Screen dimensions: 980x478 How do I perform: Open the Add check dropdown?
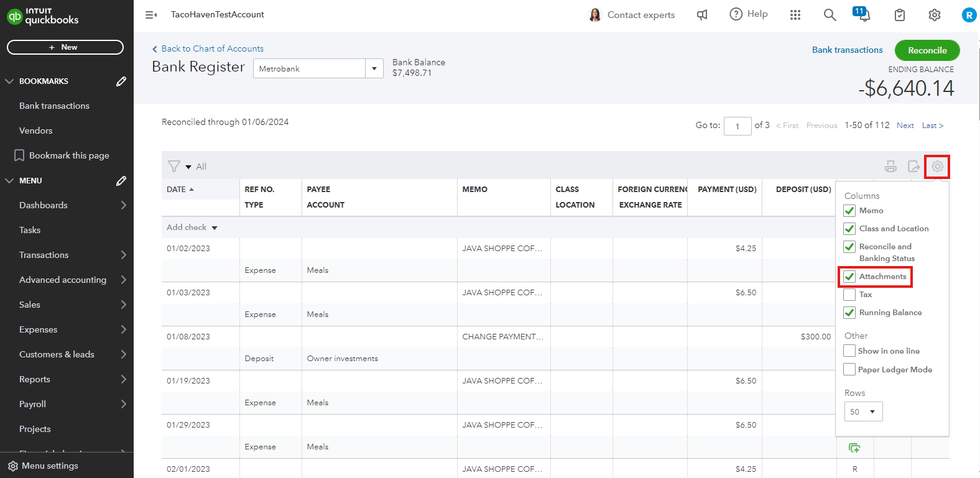click(215, 228)
